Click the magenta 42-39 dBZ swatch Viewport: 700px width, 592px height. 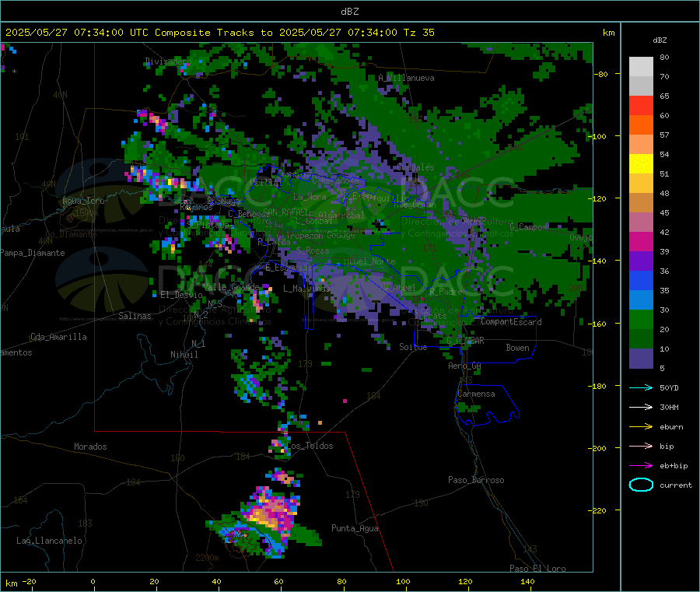pyautogui.click(x=641, y=242)
